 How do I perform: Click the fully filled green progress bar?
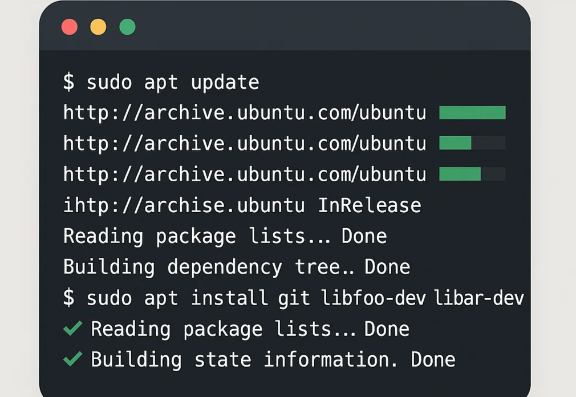pyautogui.click(x=472, y=112)
